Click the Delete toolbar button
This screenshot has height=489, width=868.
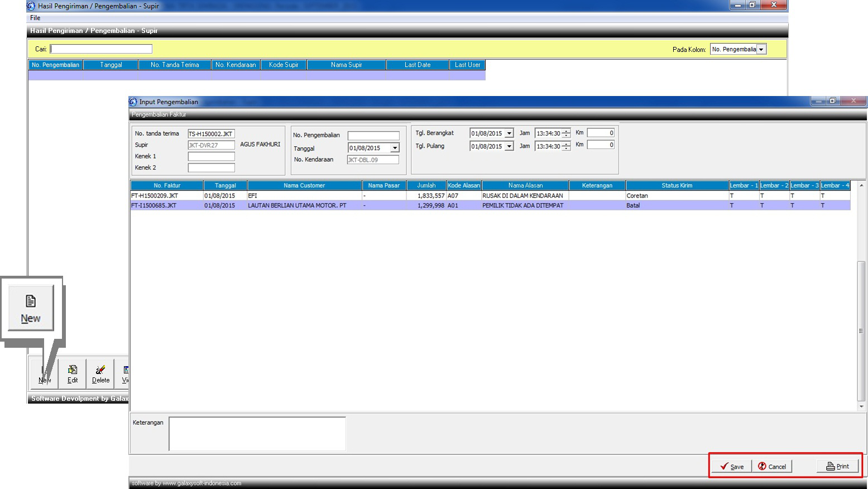pos(100,373)
